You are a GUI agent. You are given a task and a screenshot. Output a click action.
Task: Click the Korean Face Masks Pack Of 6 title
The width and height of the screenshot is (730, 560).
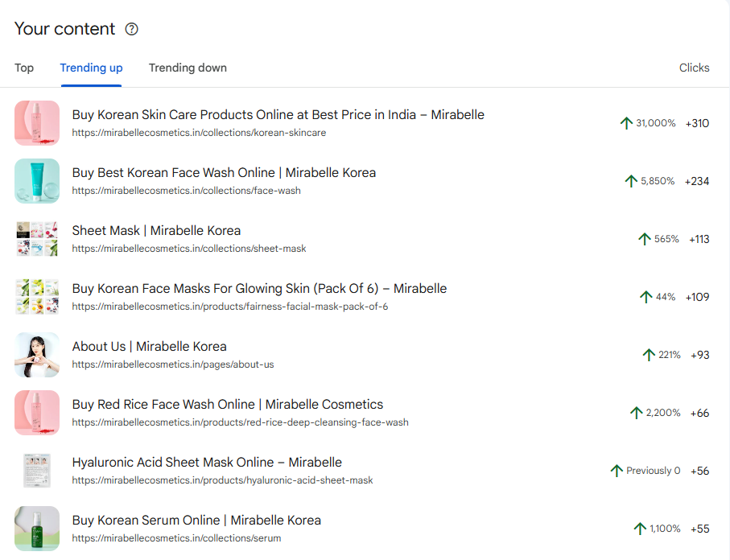[259, 288]
